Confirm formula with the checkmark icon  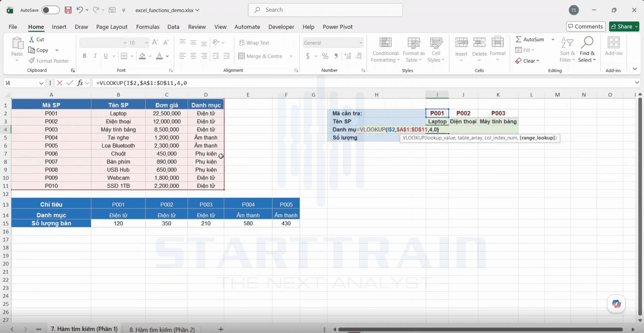tap(70, 83)
